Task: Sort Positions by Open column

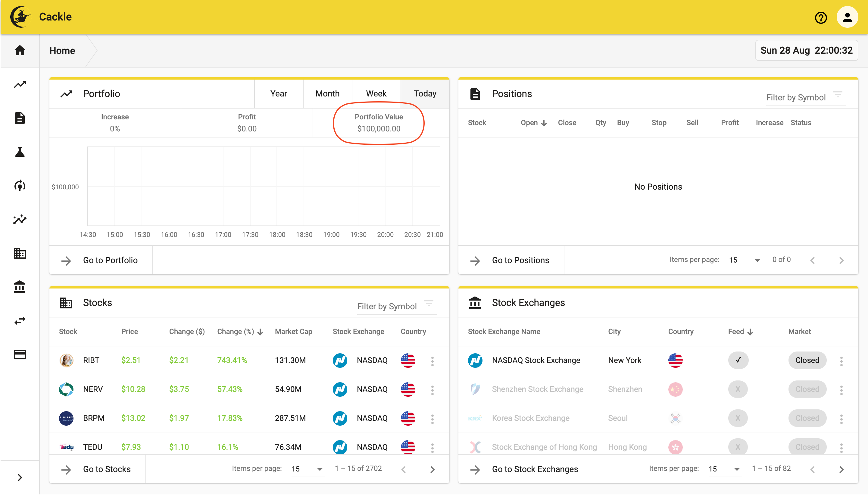Action: (x=533, y=123)
